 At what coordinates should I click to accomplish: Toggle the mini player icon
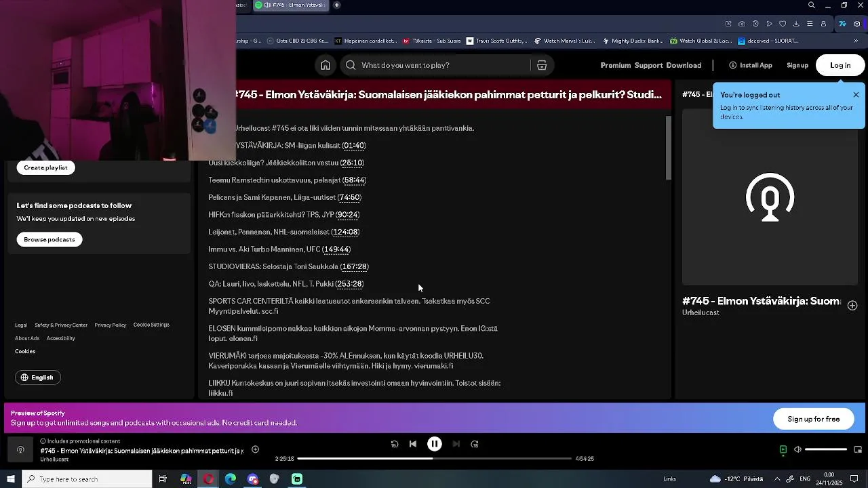coord(858,449)
